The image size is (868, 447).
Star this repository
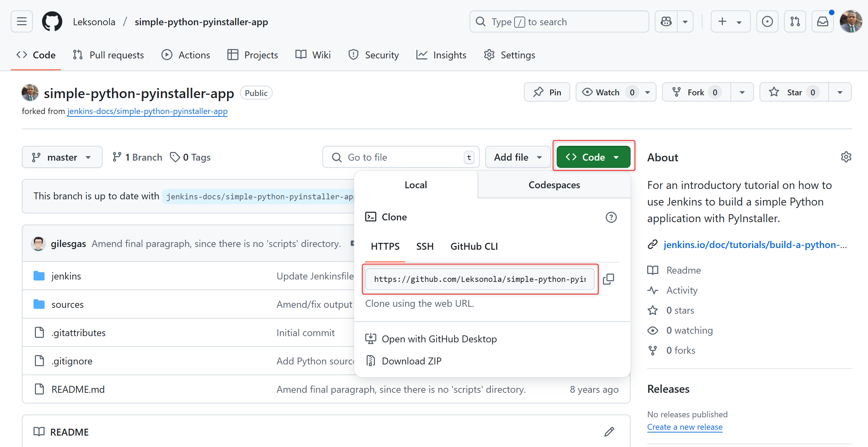pyautogui.click(x=794, y=92)
